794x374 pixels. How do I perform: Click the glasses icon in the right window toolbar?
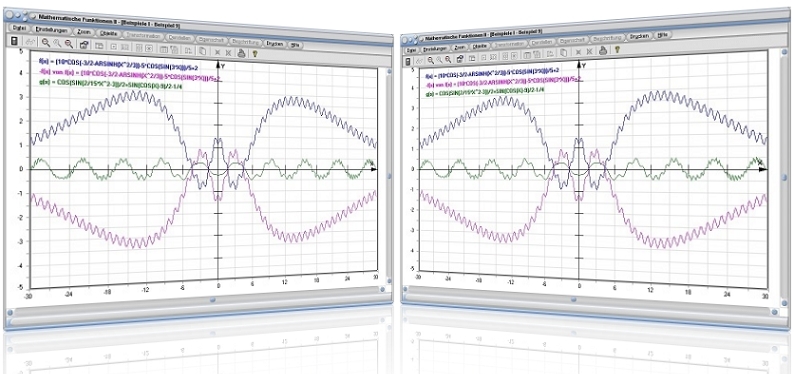coord(419,61)
